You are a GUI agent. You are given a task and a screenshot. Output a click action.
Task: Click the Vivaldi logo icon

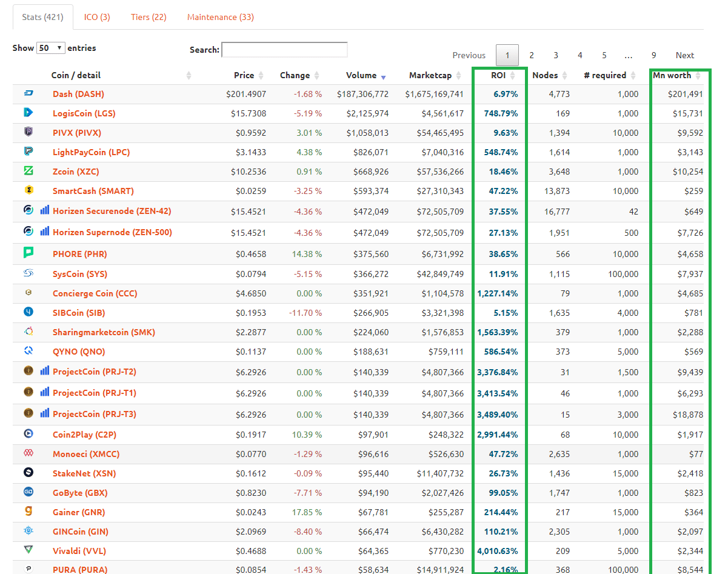tap(28, 550)
